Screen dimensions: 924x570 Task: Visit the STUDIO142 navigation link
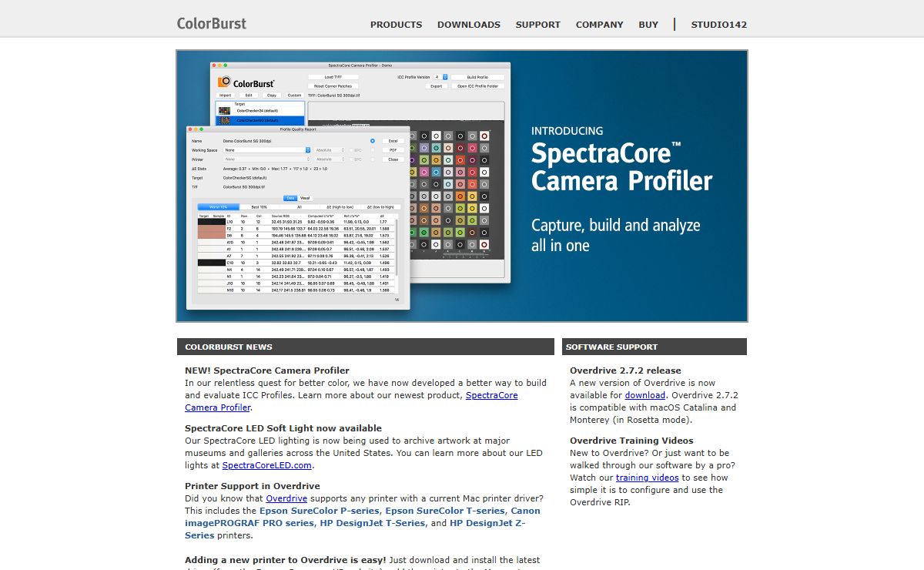719,25
